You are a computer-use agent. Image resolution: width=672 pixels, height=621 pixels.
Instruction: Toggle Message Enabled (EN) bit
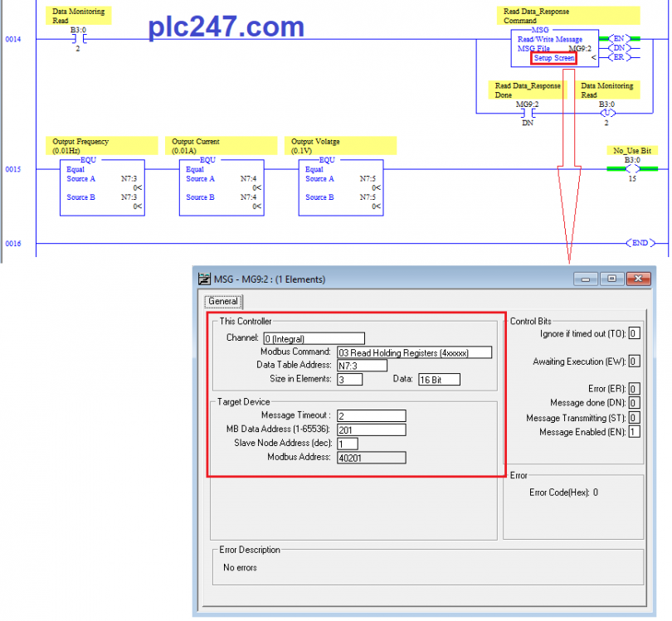pos(634,432)
